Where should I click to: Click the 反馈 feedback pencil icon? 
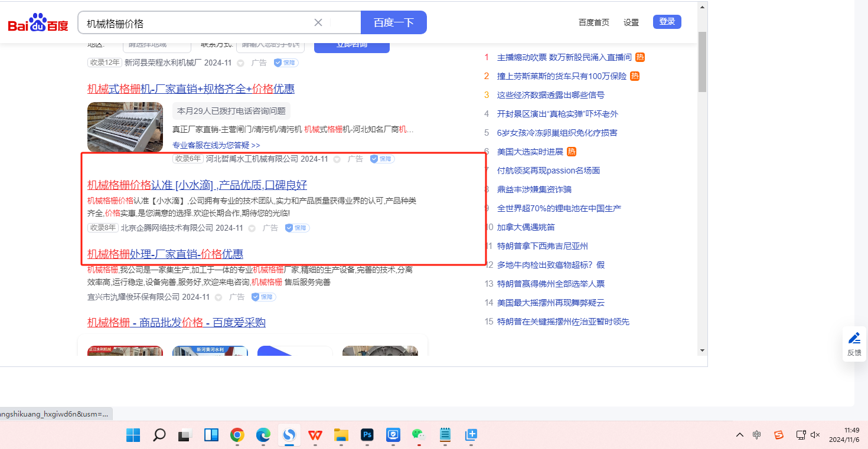click(854, 339)
